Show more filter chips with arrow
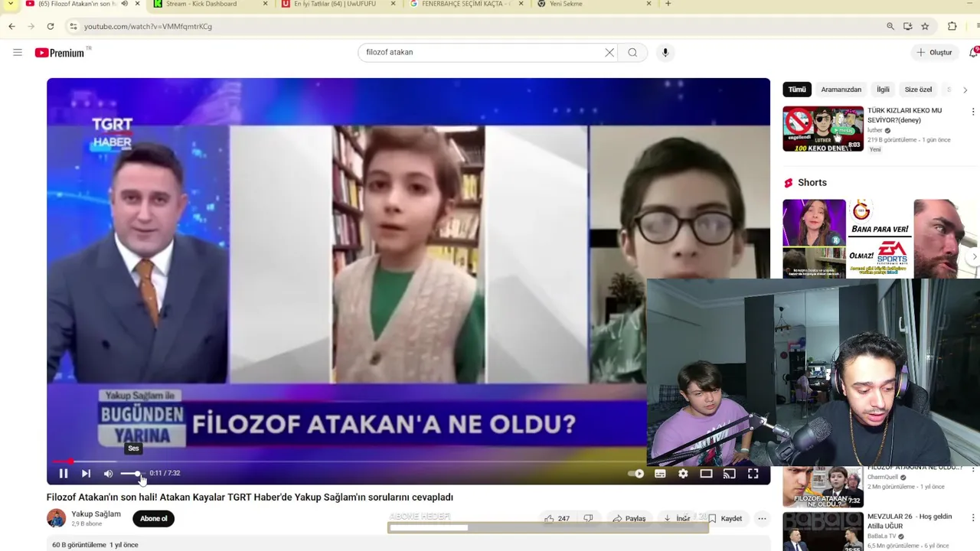 (965, 90)
